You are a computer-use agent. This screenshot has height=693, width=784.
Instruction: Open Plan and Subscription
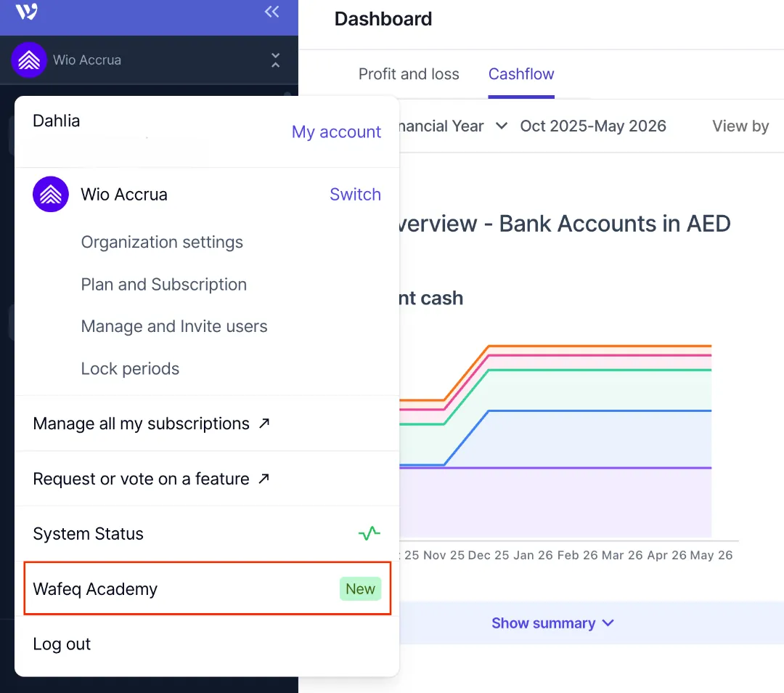(x=164, y=284)
